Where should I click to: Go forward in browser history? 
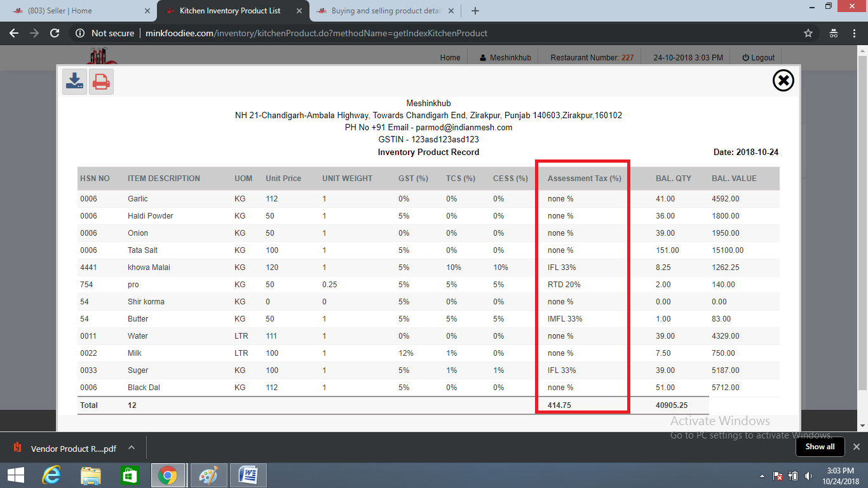pos(34,33)
